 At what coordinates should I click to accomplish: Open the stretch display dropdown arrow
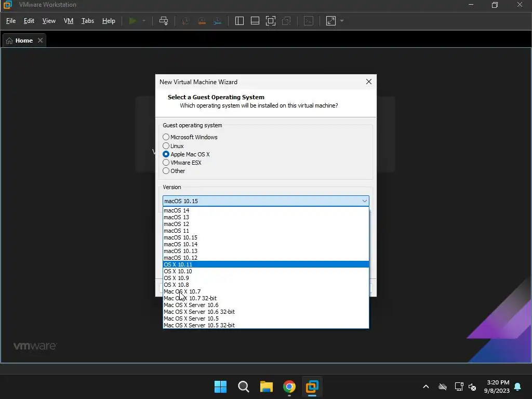click(342, 21)
